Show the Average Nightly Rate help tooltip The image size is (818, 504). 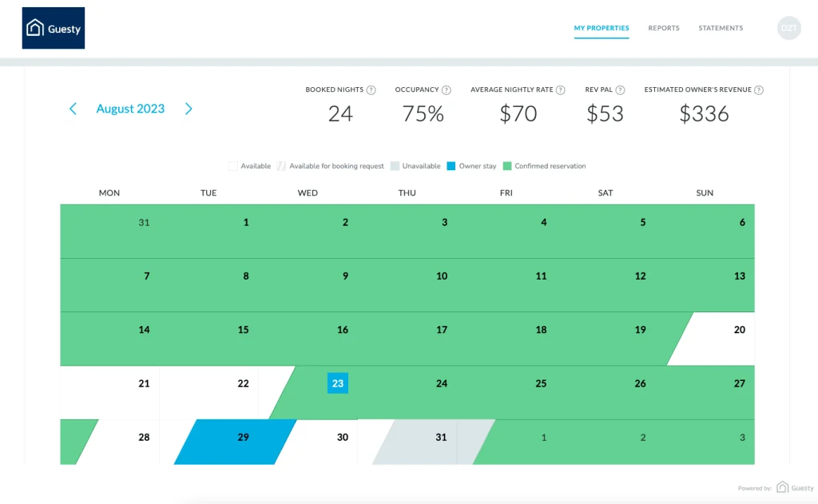tap(561, 90)
